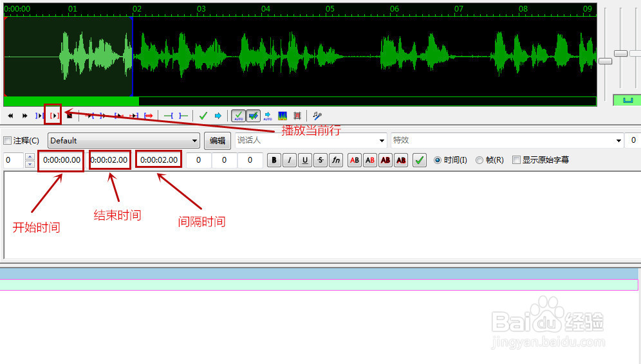Click the 编辑 style edit button

coord(218,141)
